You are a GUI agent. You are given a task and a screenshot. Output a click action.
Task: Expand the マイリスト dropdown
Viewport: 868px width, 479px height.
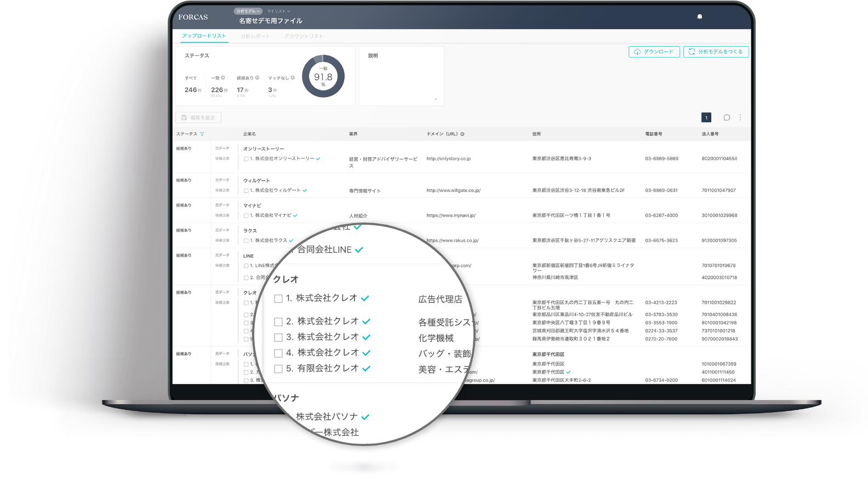pos(279,11)
